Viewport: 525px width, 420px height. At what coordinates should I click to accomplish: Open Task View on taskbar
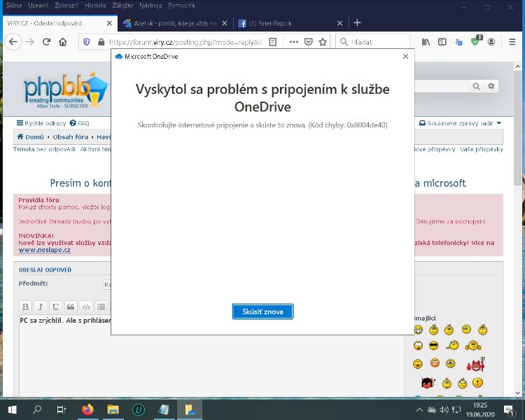(62, 409)
